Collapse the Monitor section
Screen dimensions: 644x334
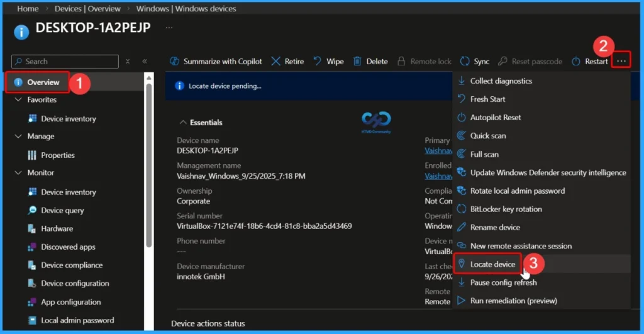18,172
